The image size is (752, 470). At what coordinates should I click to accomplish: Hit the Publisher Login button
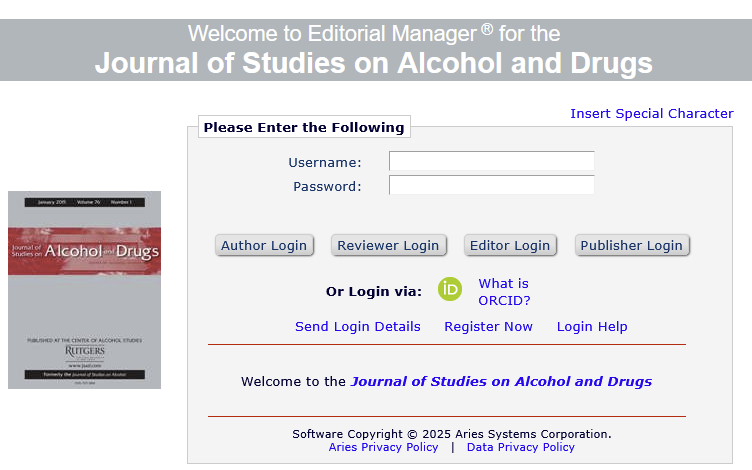631,246
